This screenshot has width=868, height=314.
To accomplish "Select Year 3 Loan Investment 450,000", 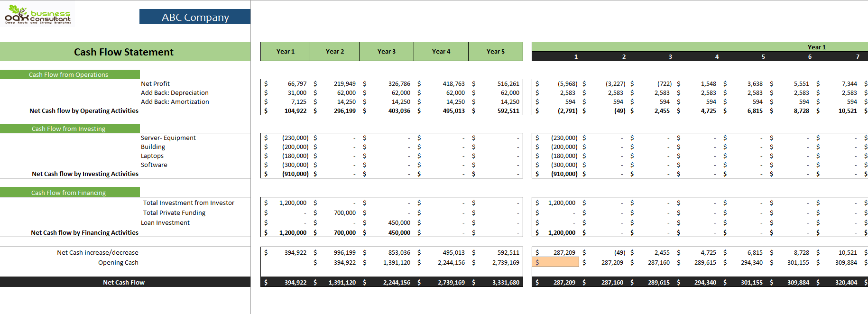I will click(399, 222).
